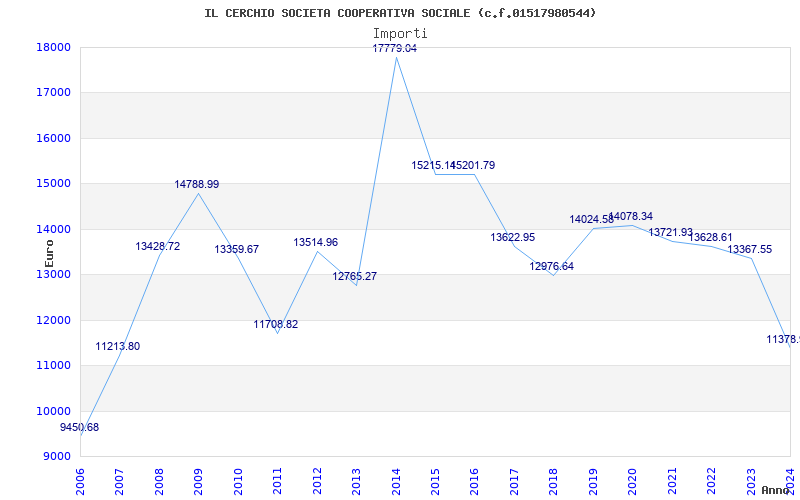Select the data label 15201.79
800x500 pixels.
[474, 165]
